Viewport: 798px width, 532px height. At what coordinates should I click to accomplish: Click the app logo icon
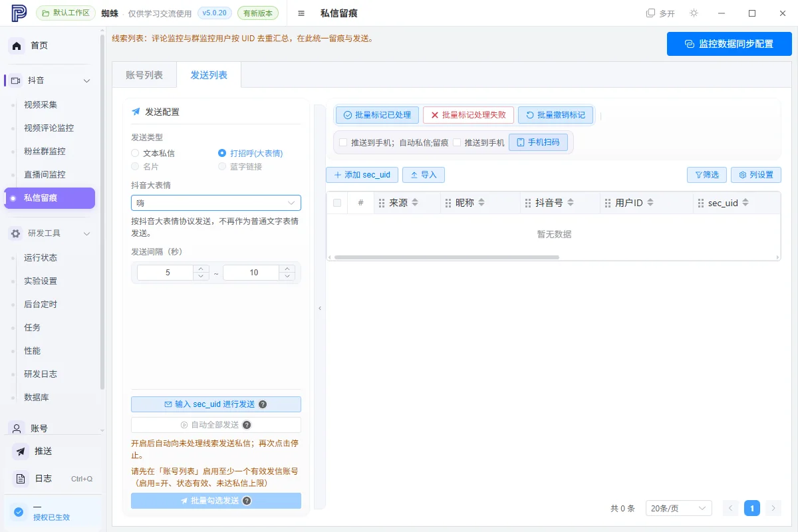pyautogui.click(x=19, y=13)
